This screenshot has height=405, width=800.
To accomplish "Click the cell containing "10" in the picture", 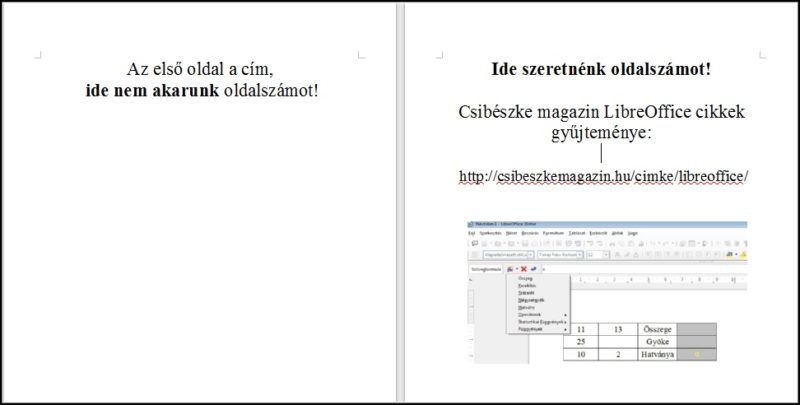I will point(581,354).
